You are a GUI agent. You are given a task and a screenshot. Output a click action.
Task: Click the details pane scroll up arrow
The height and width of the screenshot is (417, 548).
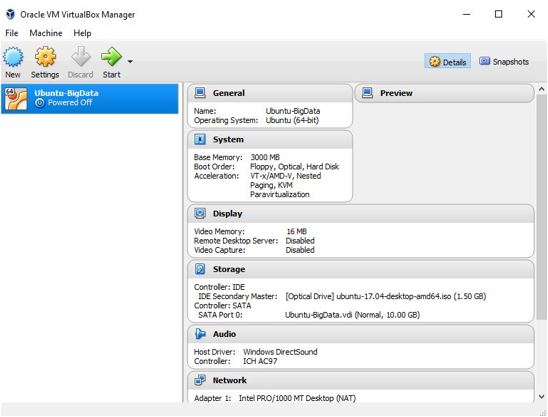click(541, 89)
